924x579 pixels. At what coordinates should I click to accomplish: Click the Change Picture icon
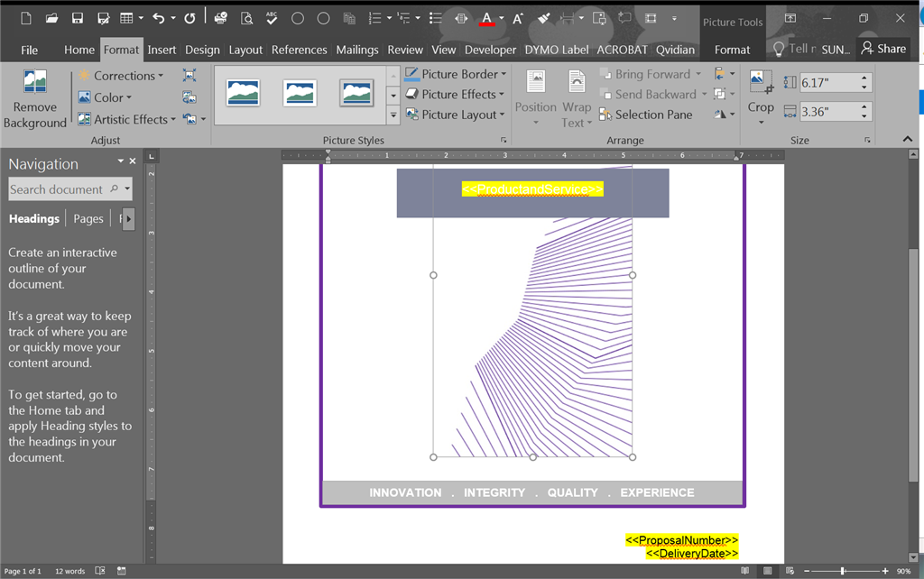(x=189, y=97)
